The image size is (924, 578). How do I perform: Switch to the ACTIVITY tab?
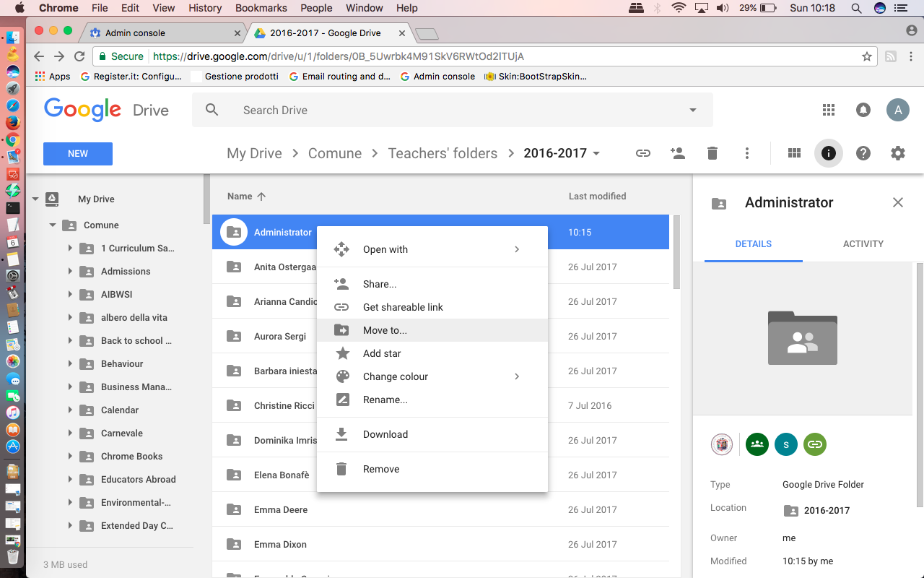coord(863,243)
